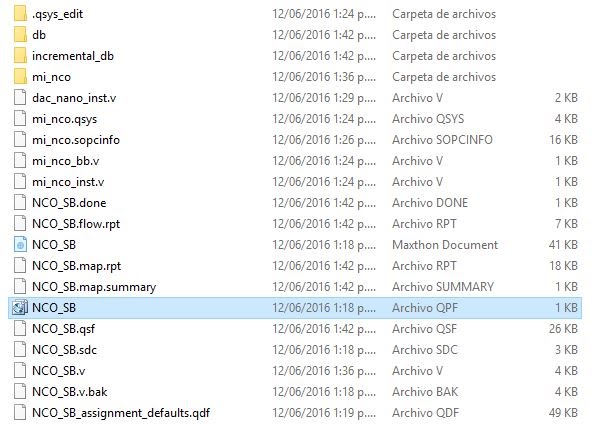Click the db folder icon
603x429 pixels.
[x=20, y=35]
